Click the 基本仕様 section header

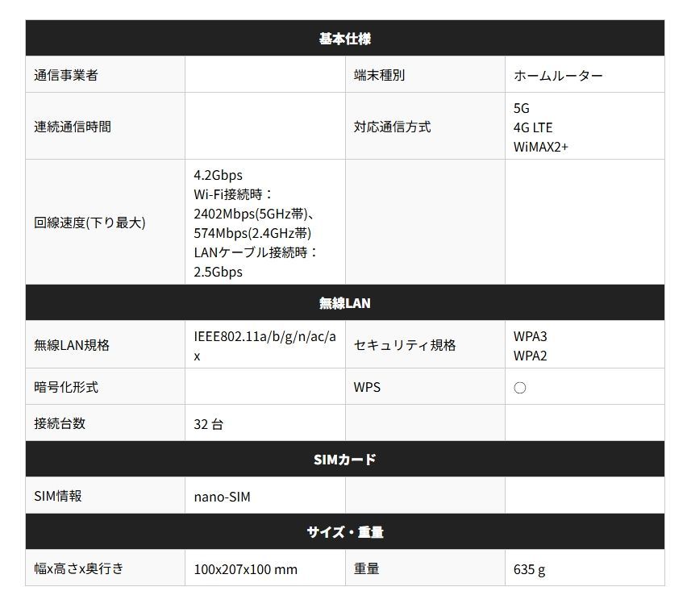pos(343,38)
